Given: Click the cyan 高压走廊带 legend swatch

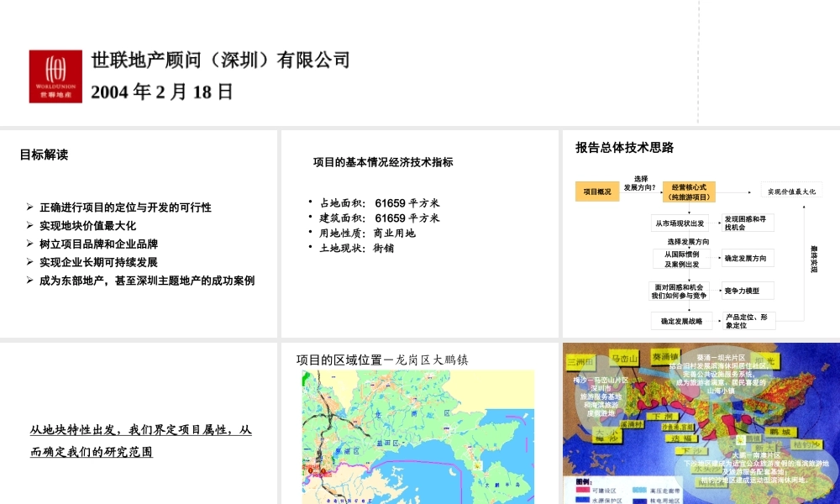Looking at the screenshot, I should 639,490.
